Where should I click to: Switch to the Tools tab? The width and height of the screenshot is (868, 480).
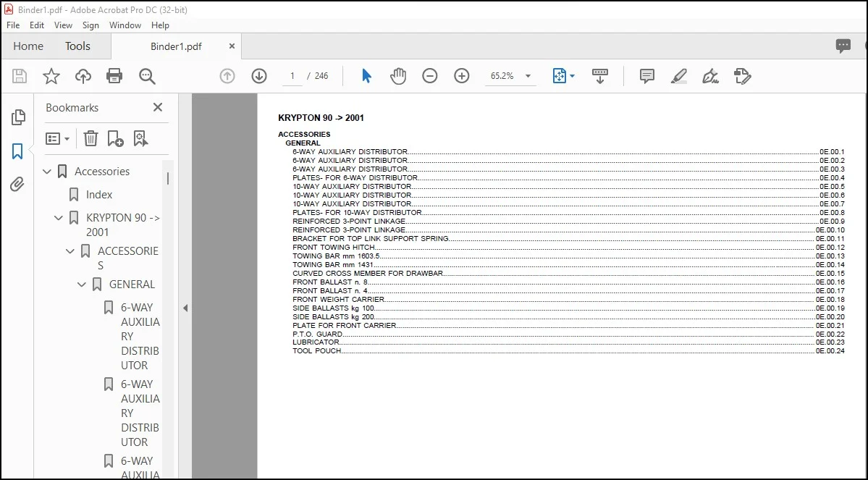click(x=77, y=46)
